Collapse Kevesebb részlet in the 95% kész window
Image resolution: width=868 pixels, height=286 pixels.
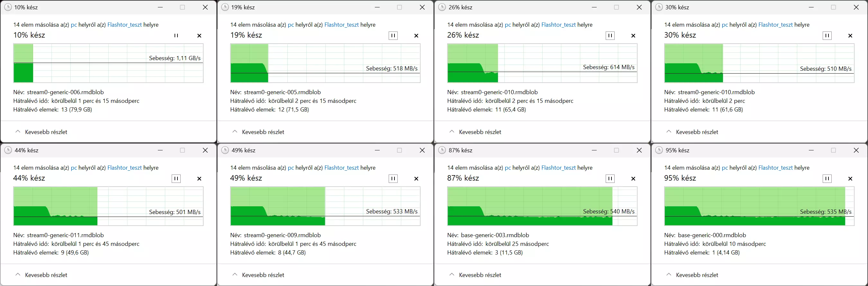pos(692,275)
